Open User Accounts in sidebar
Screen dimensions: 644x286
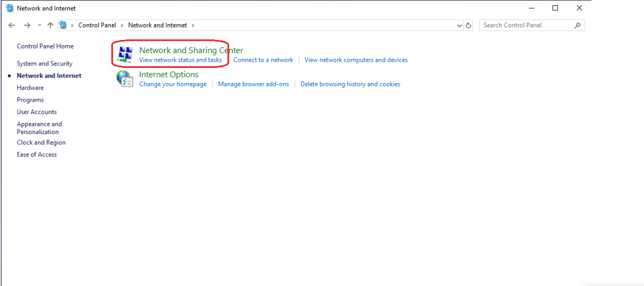[x=37, y=112]
